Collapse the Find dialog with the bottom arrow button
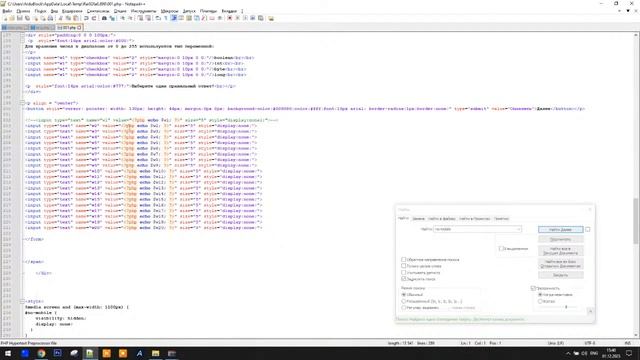The image size is (640, 360). tap(590, 311)
